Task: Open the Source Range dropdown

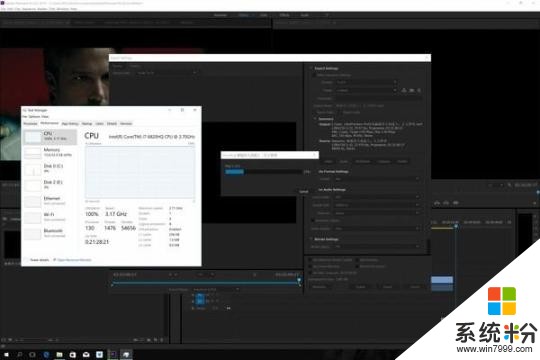Action: (215, 290)
